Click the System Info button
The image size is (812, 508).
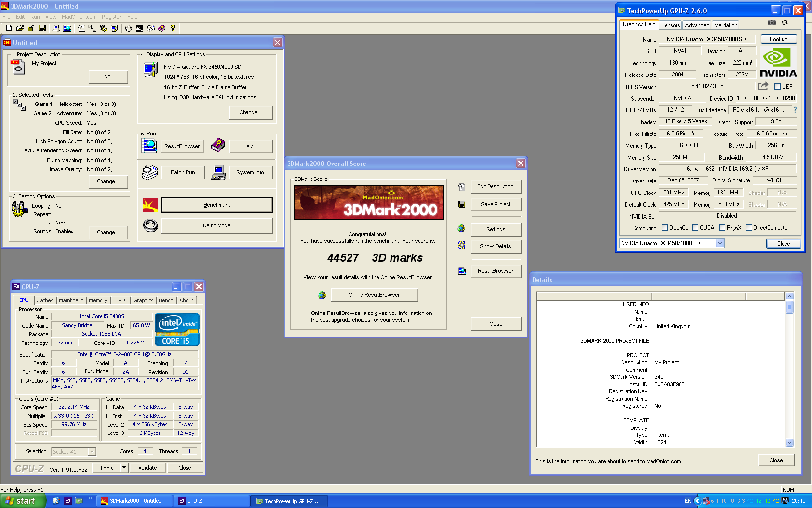250,172
